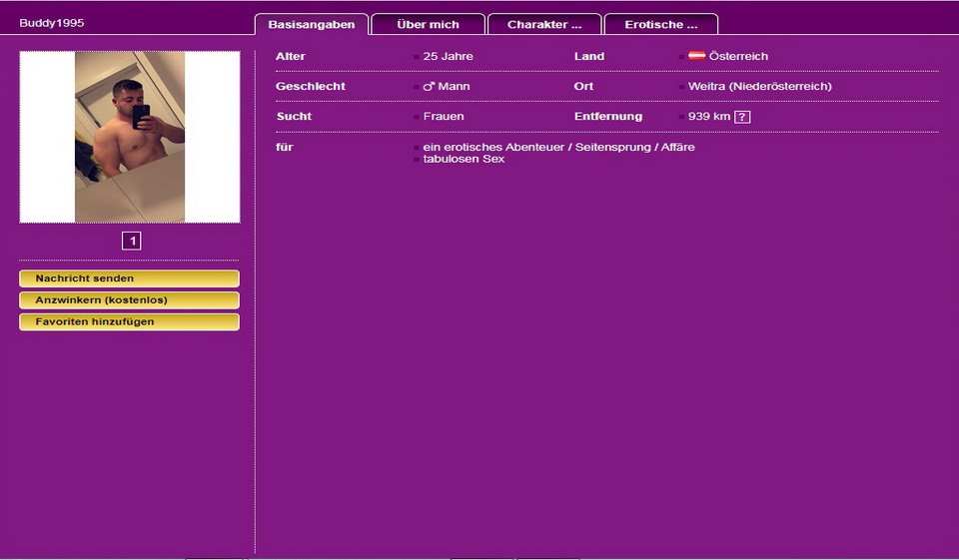Click the Entfernung label
This screenshot has width=959, height=560.
607,117
